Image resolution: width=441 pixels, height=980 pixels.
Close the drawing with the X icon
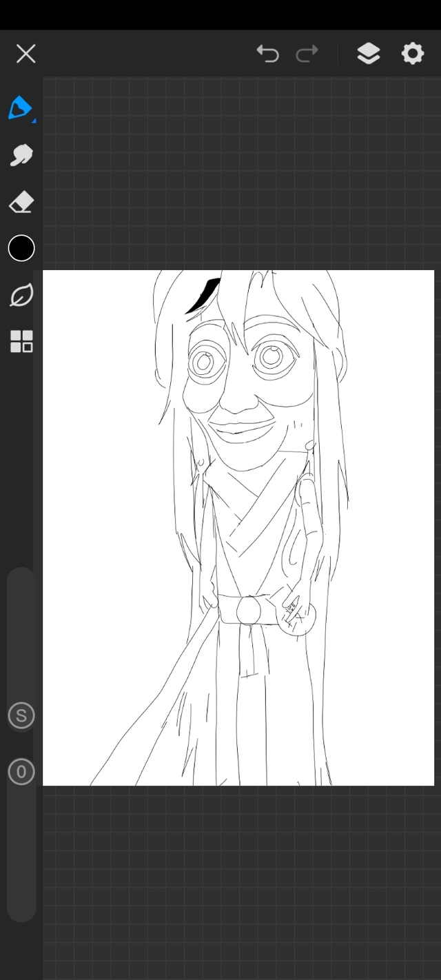coord(25,54)
